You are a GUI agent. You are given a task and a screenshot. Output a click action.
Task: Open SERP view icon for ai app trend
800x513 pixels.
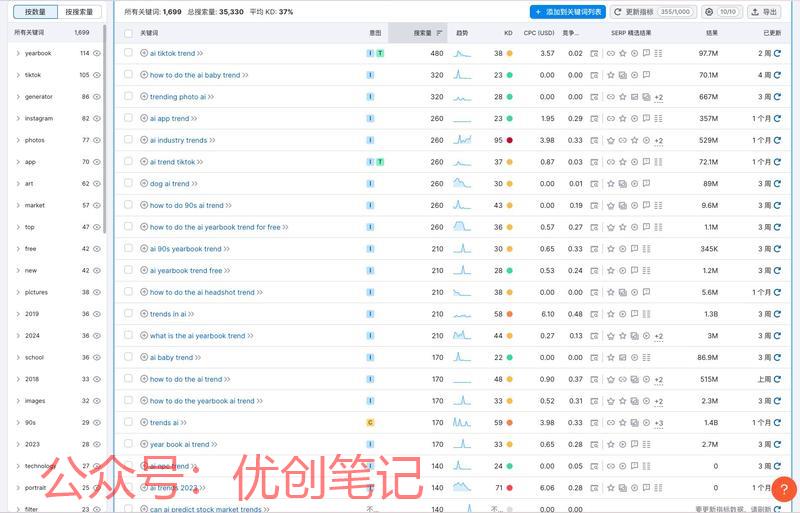(x=594, y=118)
